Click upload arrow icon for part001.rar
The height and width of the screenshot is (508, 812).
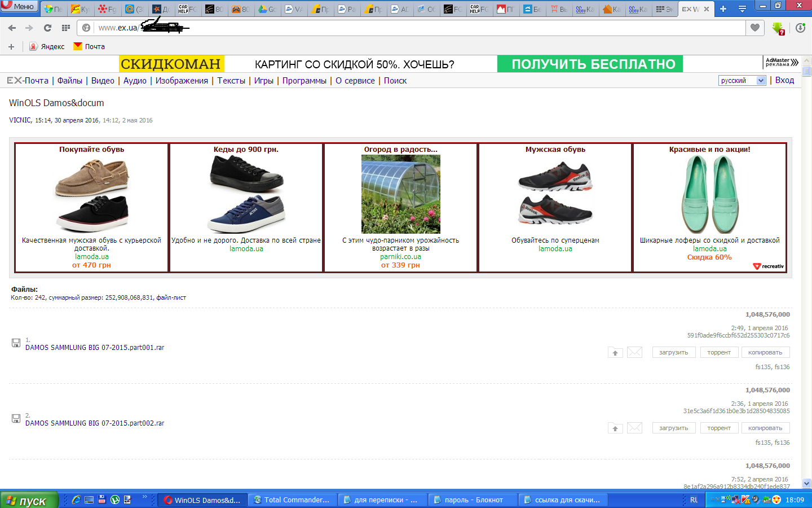pyautogui.click(x=615, y=352)
